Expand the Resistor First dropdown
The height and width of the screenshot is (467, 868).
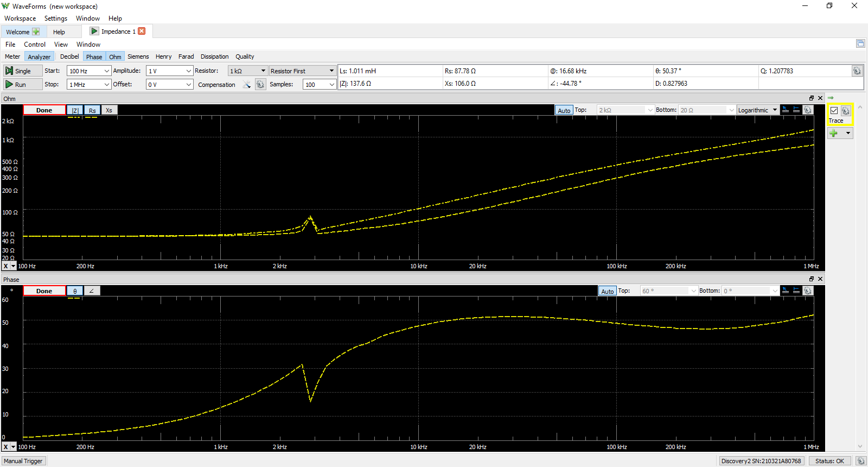pyautogui.click(x=331, y=71)
